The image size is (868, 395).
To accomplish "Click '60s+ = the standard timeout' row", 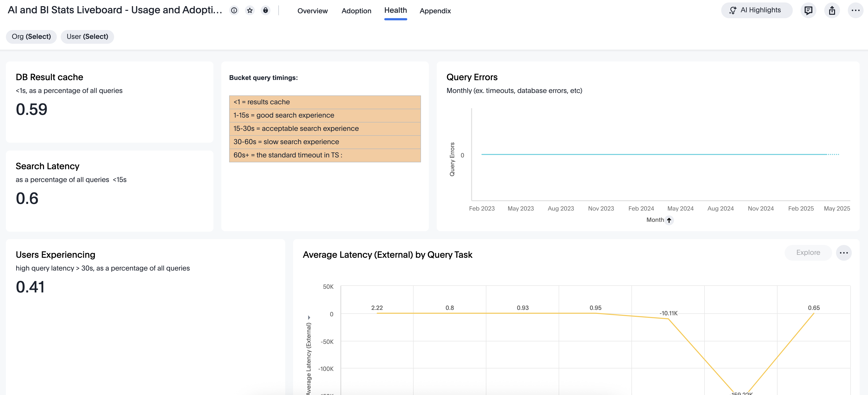I will click(325, 155).
